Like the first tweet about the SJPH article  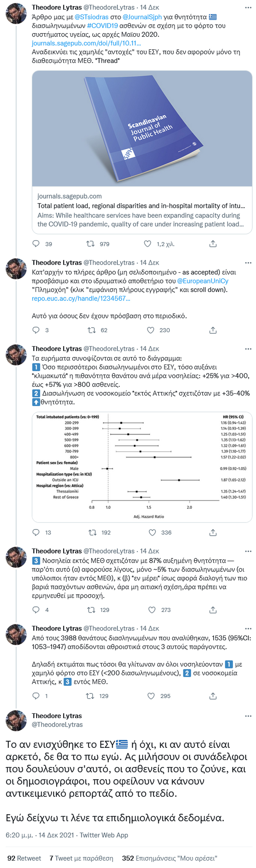148,244
